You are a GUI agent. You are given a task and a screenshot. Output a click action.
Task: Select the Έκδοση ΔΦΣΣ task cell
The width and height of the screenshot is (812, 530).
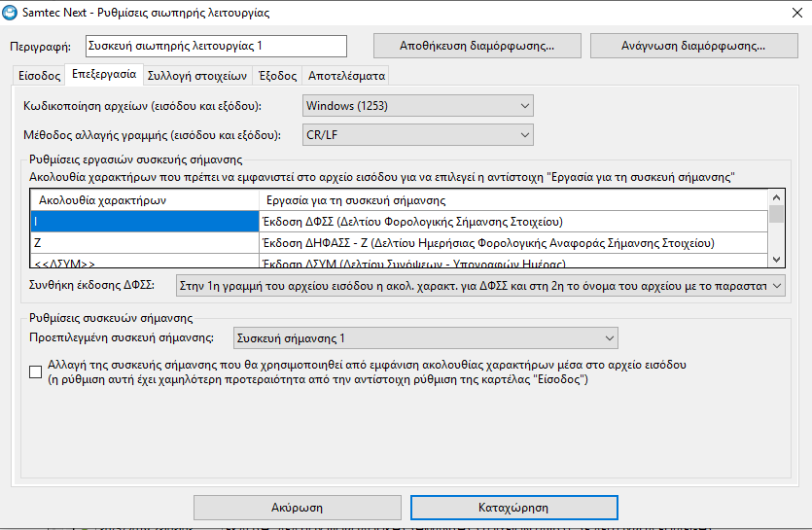click(x=513, y=222)
